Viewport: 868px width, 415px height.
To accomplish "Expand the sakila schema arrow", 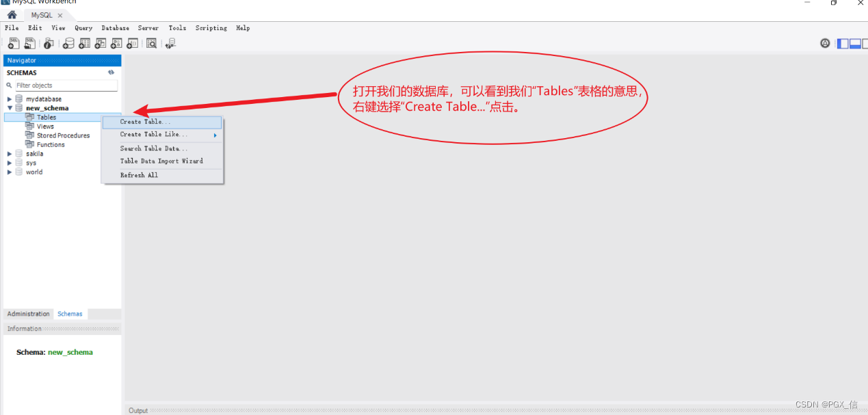I will [x=10, y=154].
